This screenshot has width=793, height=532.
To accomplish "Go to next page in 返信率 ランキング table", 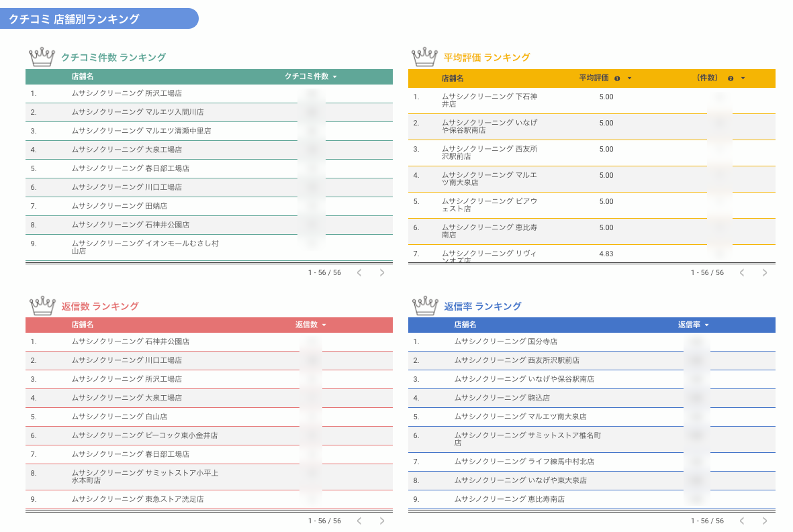I will pos(765,521).
